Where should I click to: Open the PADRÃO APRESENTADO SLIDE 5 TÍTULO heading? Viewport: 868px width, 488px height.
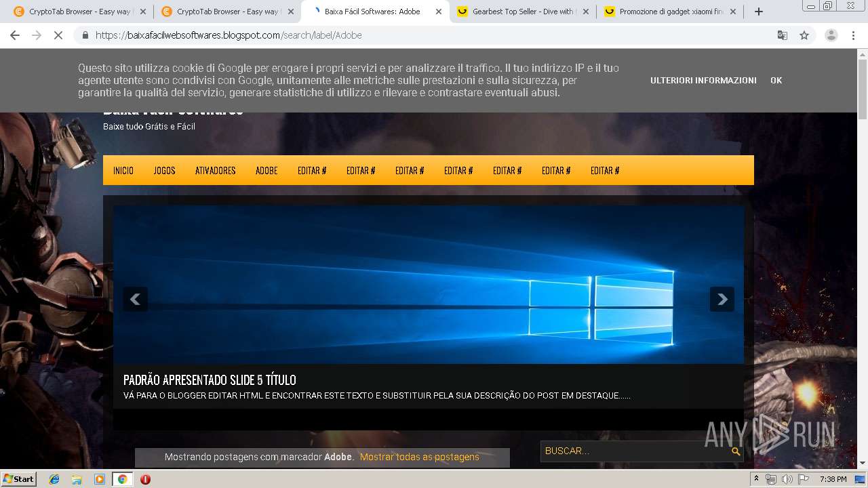[x=210, y=380]
